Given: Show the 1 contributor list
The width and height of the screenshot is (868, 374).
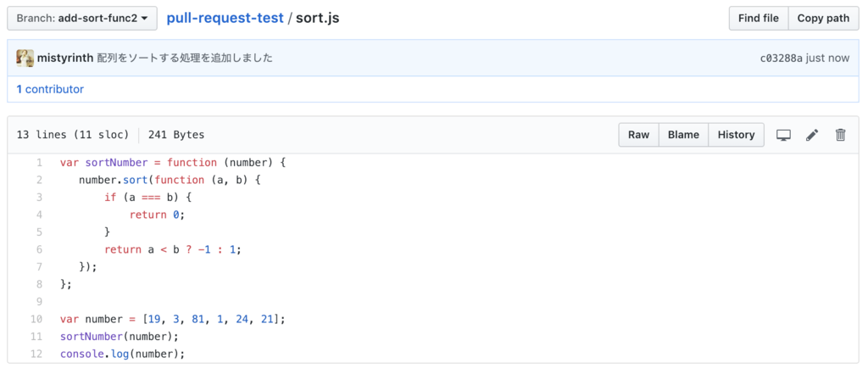Looking at the screenshot, I should pos(50,89).
